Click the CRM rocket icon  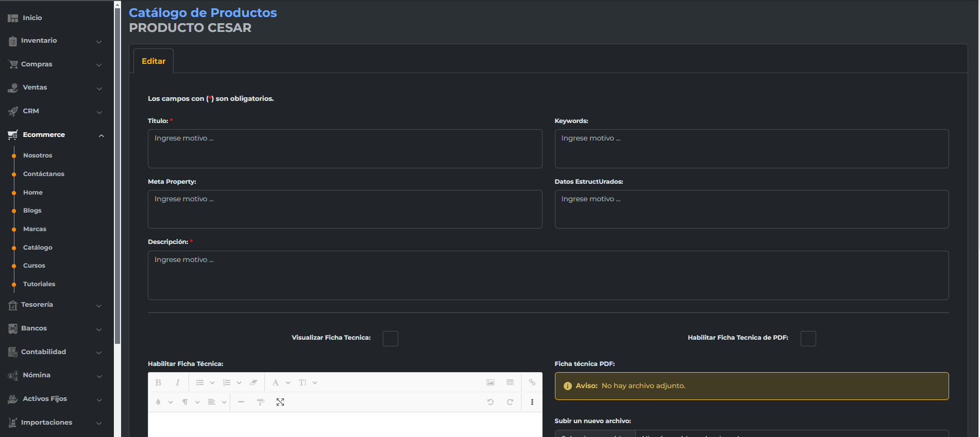point(13,111)
